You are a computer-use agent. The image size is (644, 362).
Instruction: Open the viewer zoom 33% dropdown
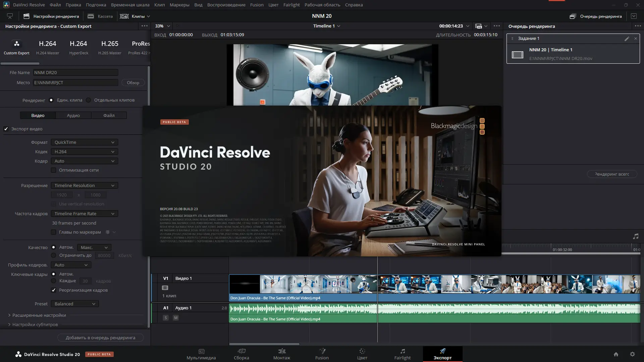point(162,26)
